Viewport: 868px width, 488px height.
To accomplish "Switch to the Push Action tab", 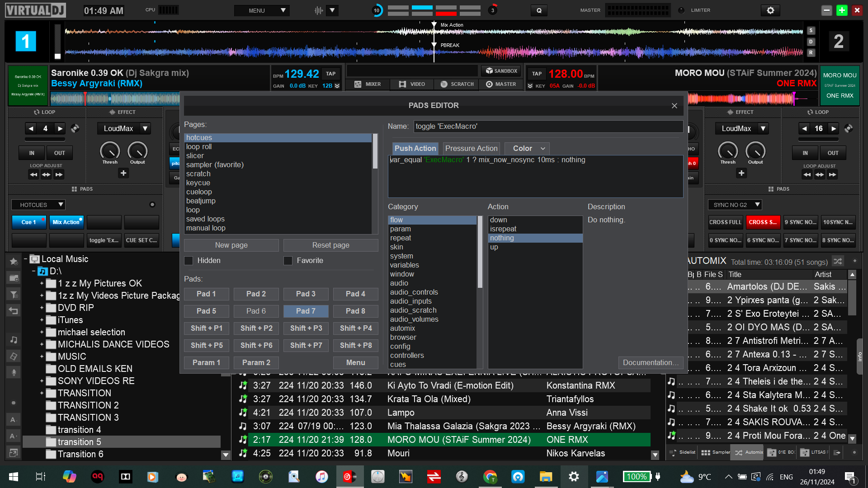I will pos(415,148).
